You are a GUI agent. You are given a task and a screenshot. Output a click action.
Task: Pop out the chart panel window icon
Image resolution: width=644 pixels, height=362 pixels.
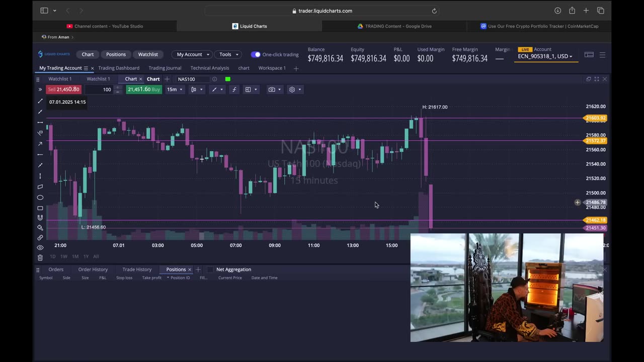(588, 79)
